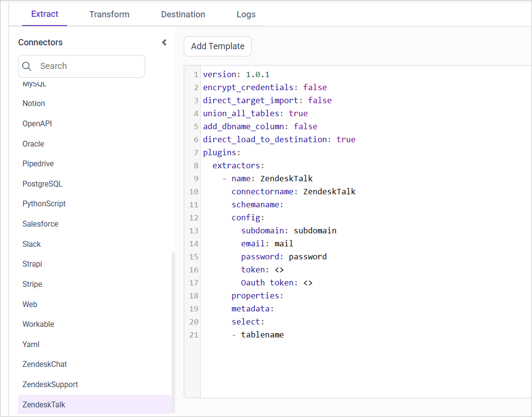Select the ZendeskTalk connector
532x417 pixels.
click(x=44, y=404)
